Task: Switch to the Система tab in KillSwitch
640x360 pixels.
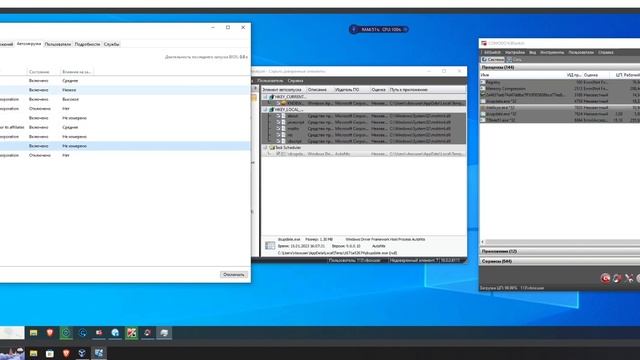Action: [493, 60]
